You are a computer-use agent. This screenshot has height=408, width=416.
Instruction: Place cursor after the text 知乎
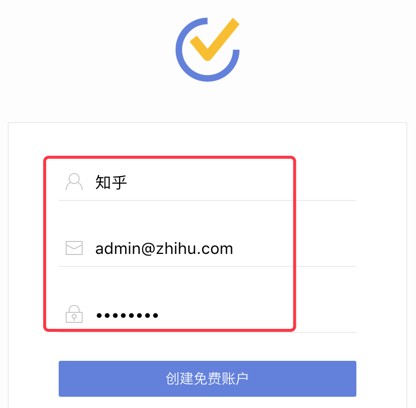[x=128, y=182]
